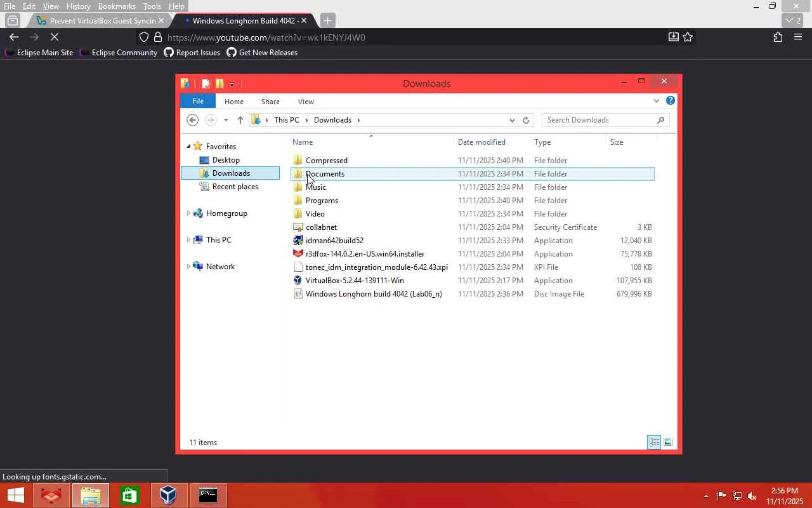Open Get New Releases bookmark
The height and width of the screenshot is (508, 812).
coord(262,53)
